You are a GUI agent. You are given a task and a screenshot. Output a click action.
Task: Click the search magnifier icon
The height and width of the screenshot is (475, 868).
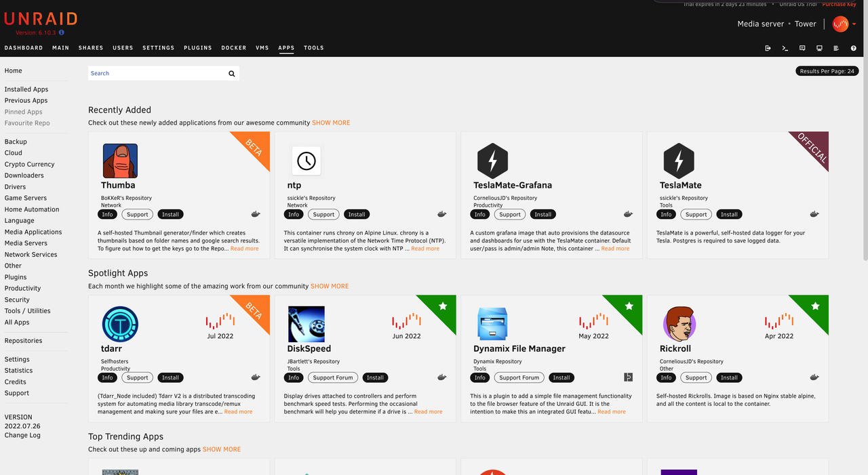click(x=231, y=73)
